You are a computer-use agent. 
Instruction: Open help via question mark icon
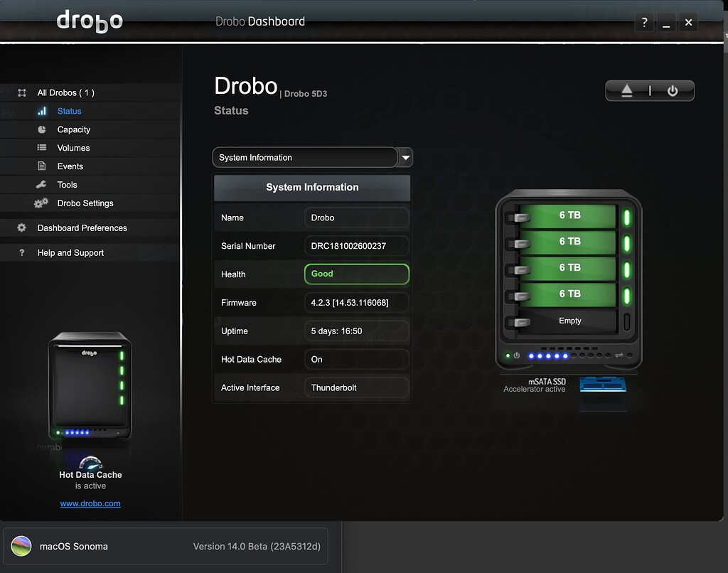tap(644, 23)
